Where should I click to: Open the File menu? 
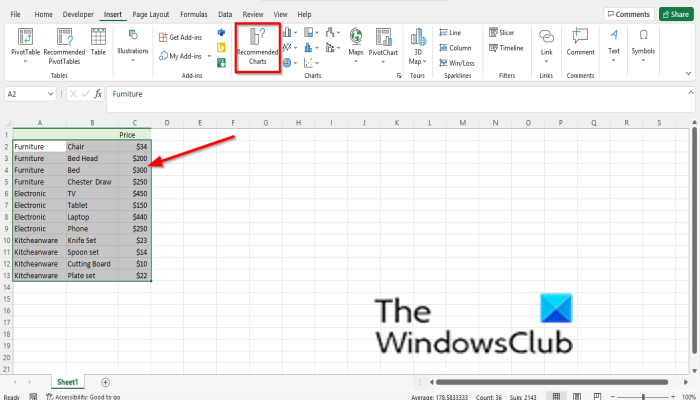click(x=16, y=14)
